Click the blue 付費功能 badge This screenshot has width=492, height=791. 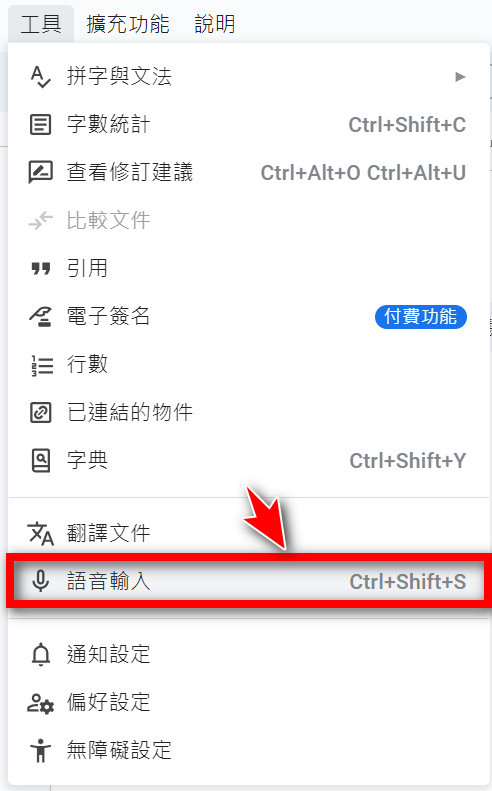[x=421, y=316]
